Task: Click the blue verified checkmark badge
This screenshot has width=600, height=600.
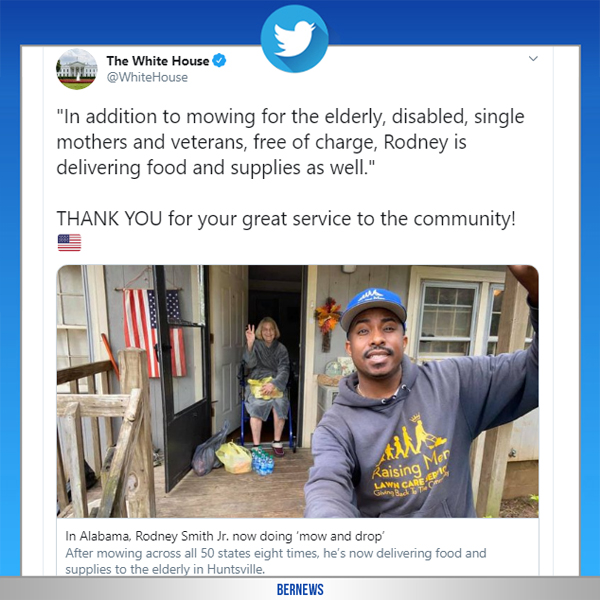Action: click(219, 60)
